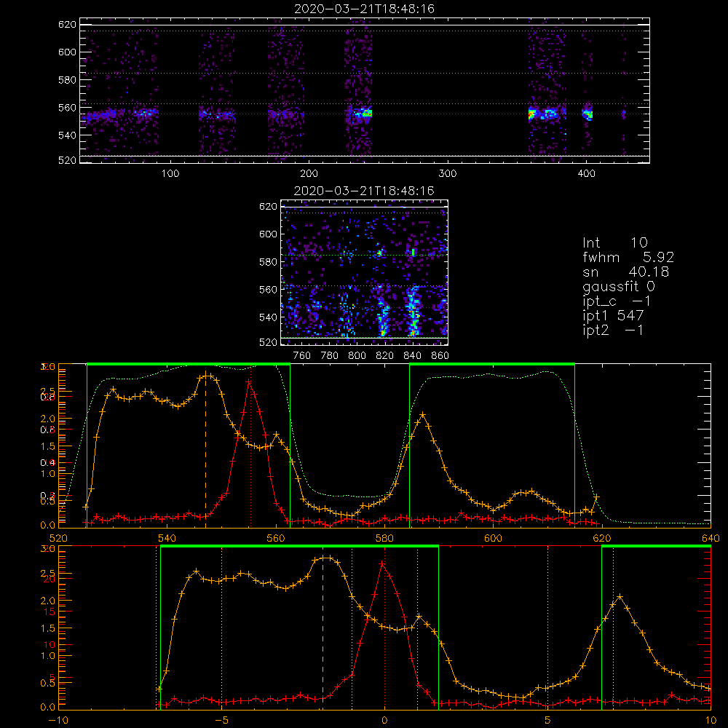
Task: Select the 0 label on bottom plot x-axis
Action: 384,720
